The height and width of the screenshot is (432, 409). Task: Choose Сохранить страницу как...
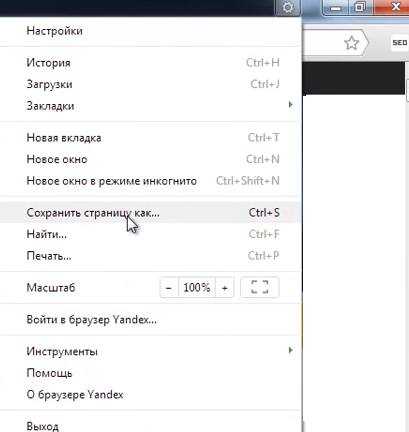click(150, 212)
